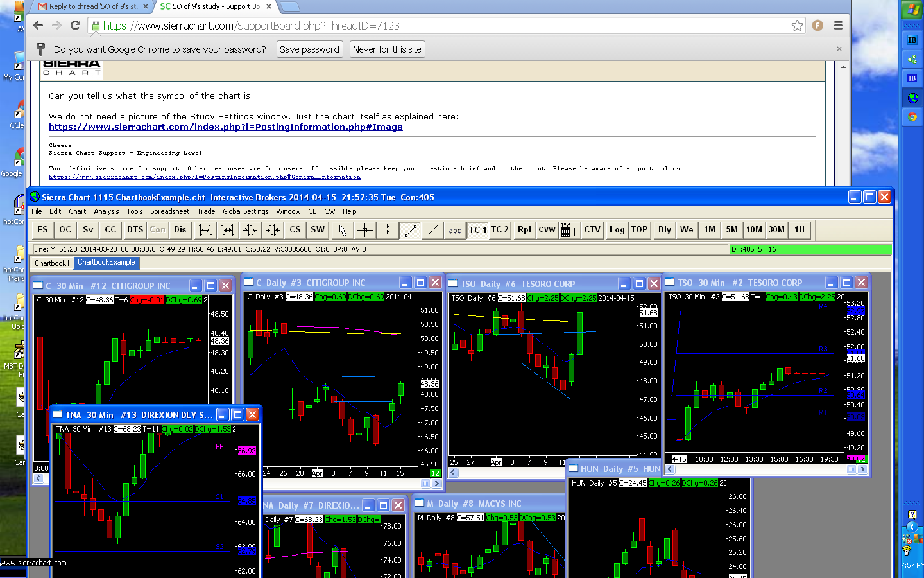This screenshot has height=578, width=924.
Task: Open the Chrome menu hamburger icon
Action: 838,26
